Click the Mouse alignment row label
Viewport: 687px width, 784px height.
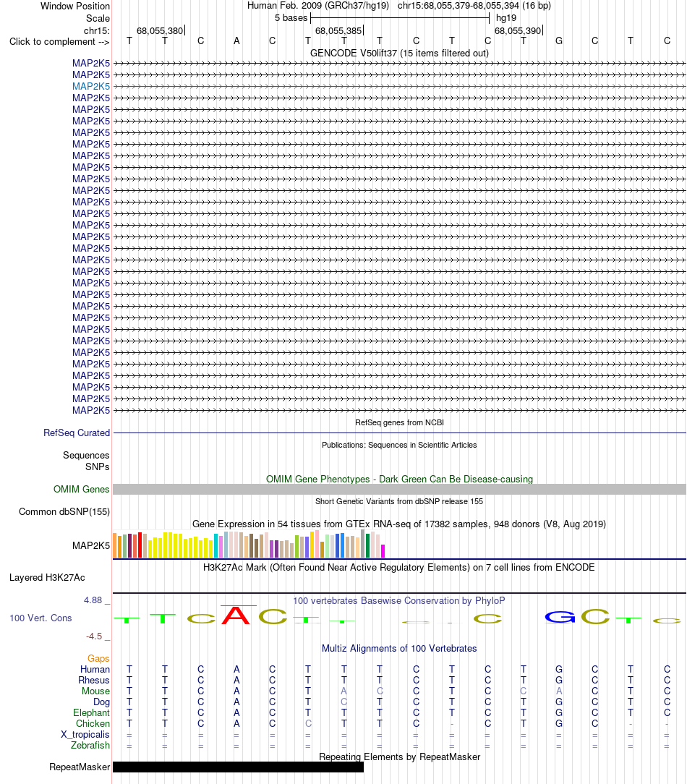tap(96, 691)
